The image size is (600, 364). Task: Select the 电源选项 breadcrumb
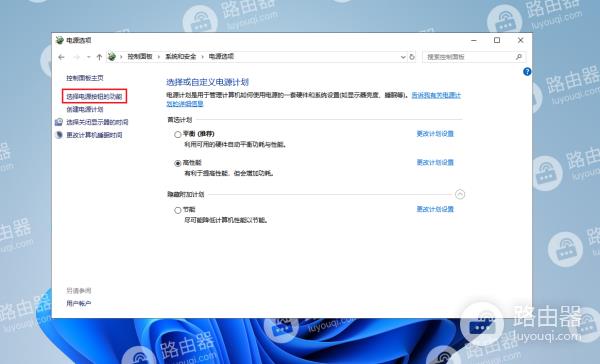click(x=221, y=57)
